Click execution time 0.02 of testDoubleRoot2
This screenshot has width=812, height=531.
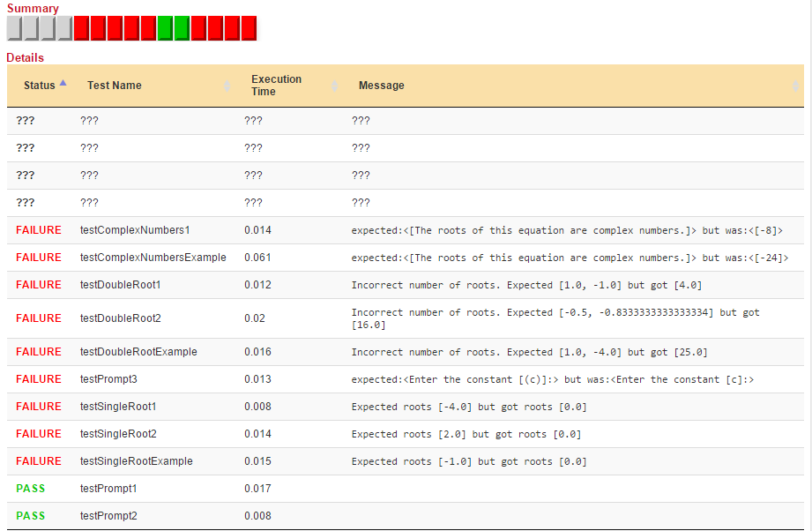pyautogui.click(x=255, y=318)
